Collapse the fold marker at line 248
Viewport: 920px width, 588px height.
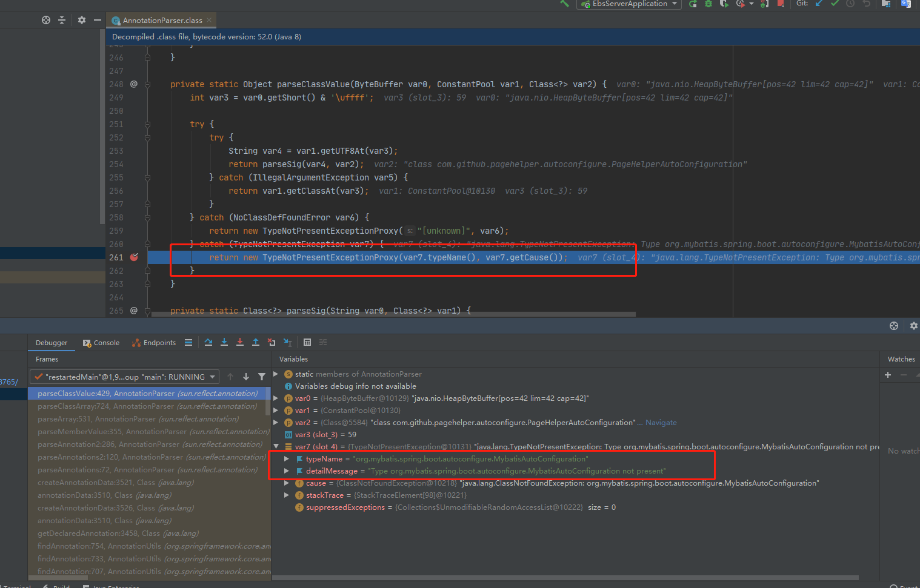click(x=147, y=84)
